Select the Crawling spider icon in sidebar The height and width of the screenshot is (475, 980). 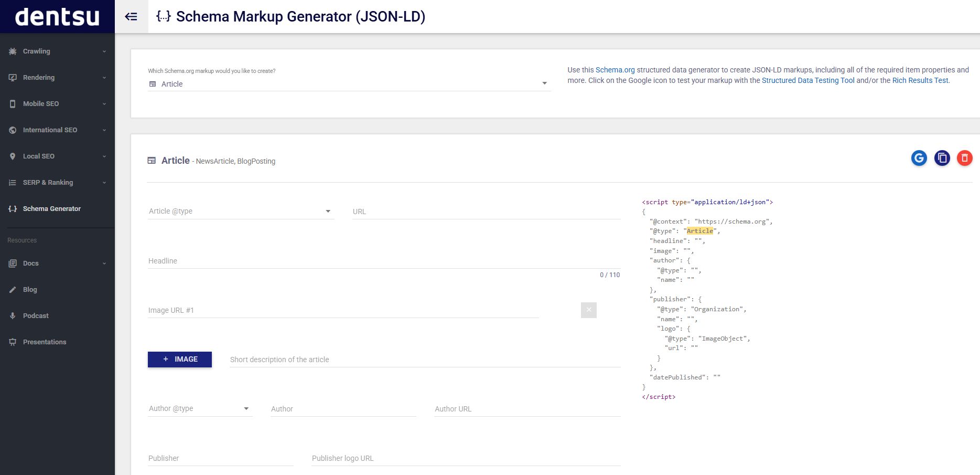tap(13, 51)
